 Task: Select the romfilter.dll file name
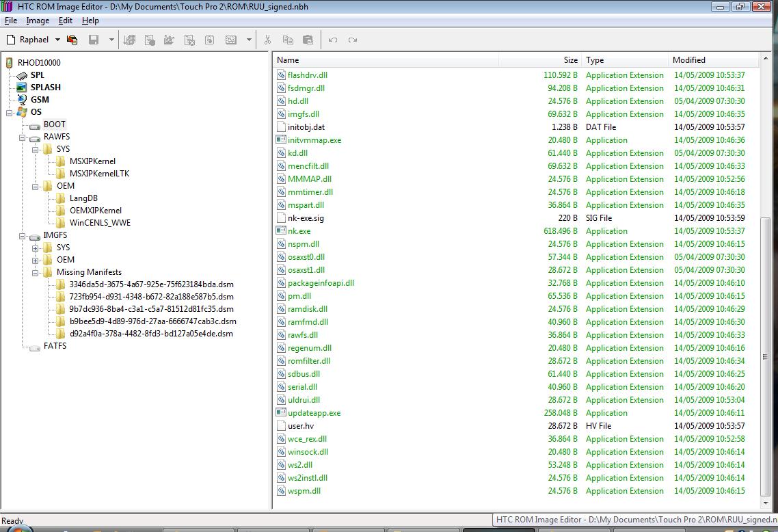click(308, 361)
